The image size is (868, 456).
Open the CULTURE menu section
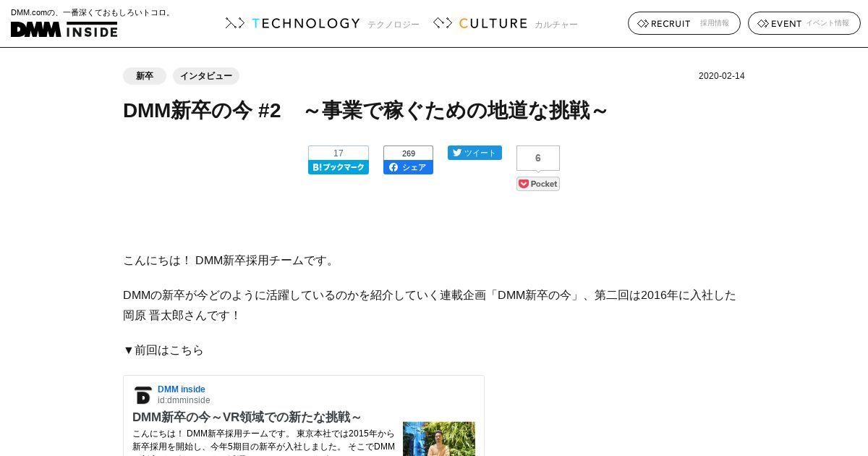pyautogui.click(x=505, y=23)
